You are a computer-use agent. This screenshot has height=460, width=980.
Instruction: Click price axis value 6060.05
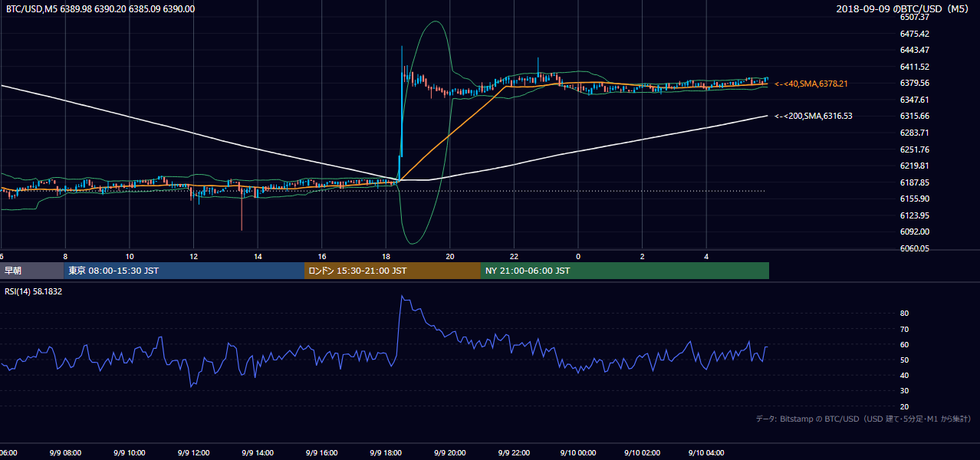coord(915,248)
